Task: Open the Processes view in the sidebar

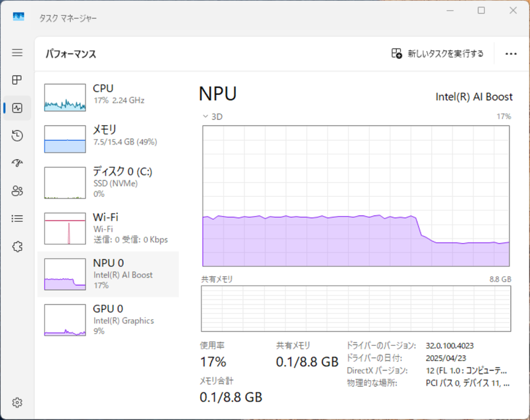Action: [x=17, y=80]
